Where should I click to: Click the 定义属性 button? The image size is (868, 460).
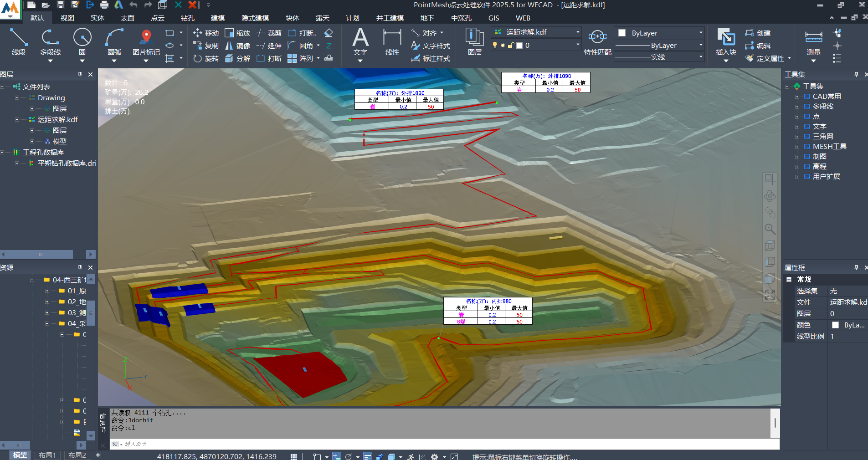coord(769,59)
